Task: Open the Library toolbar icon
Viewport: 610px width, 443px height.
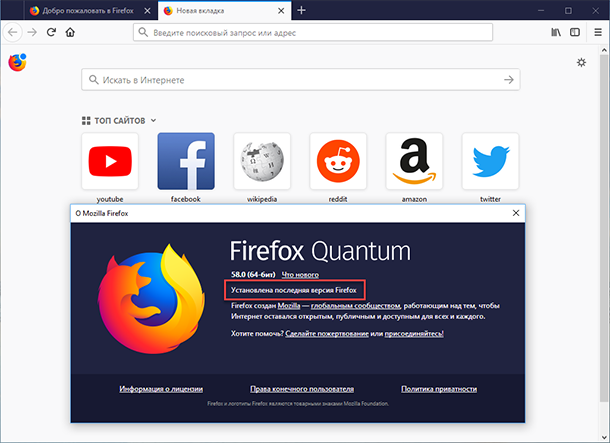Action: click(x=556, y=32)
